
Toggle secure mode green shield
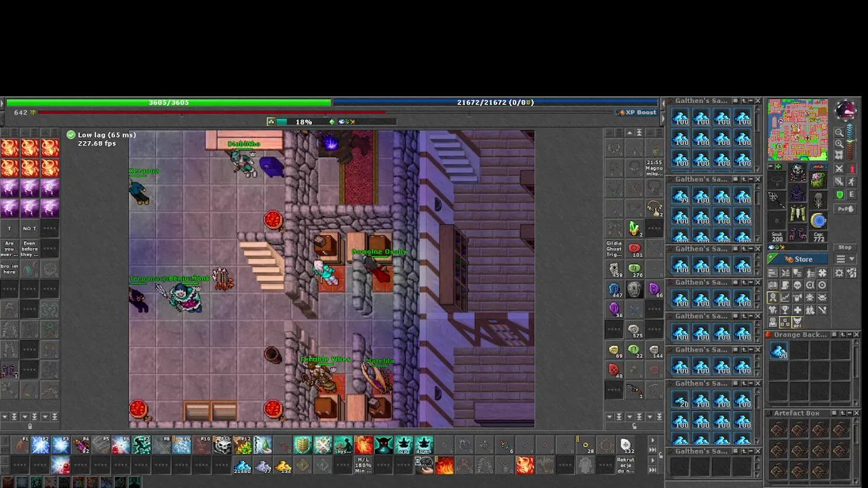click(x=840, y=195)
